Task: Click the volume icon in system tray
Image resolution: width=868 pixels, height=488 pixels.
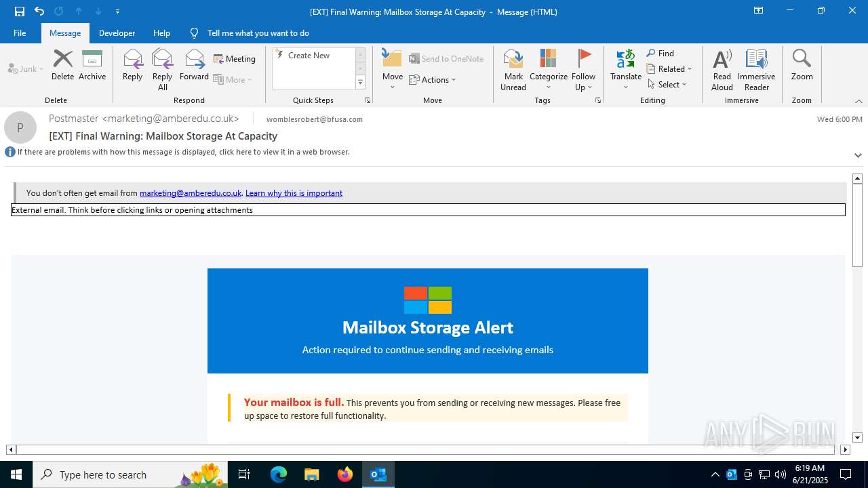Action: click(781, 474)
